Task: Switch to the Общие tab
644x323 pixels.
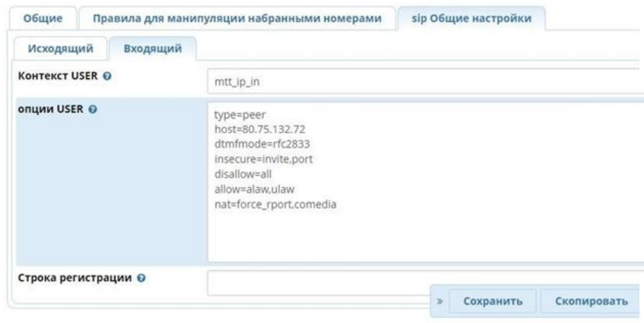Action: click(x=43, y=18)
